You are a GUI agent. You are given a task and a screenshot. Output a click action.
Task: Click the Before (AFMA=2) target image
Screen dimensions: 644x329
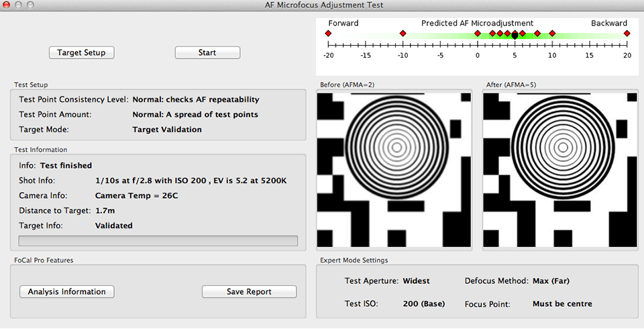pyautogui.click(x=396, y=171)
